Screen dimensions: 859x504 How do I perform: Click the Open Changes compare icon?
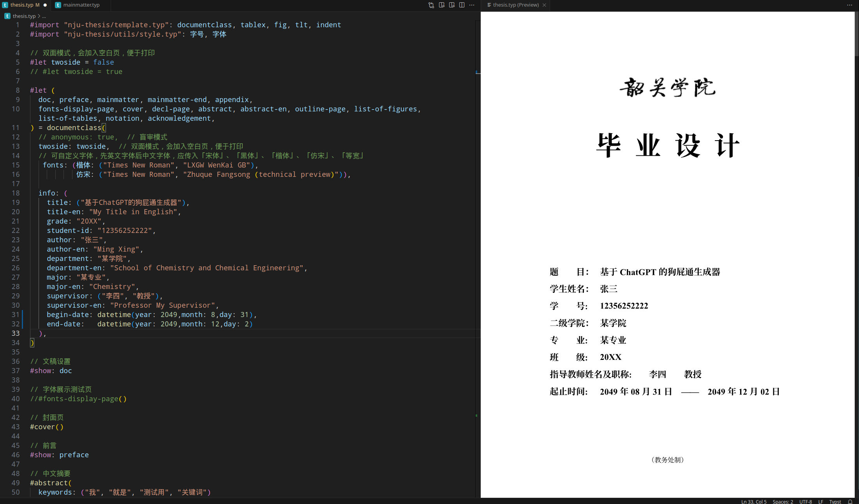tap(431, 5)
